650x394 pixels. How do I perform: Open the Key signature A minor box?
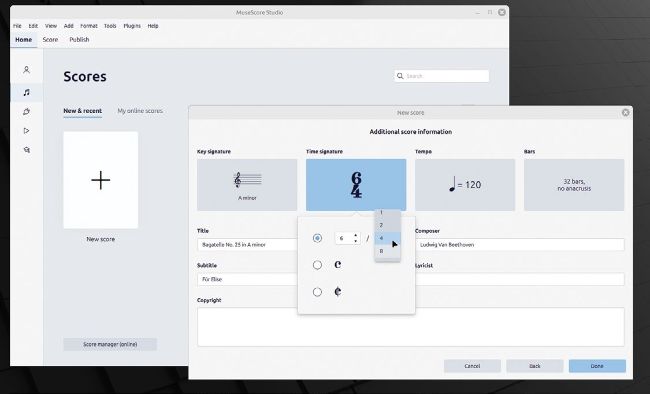click(247, 185)
